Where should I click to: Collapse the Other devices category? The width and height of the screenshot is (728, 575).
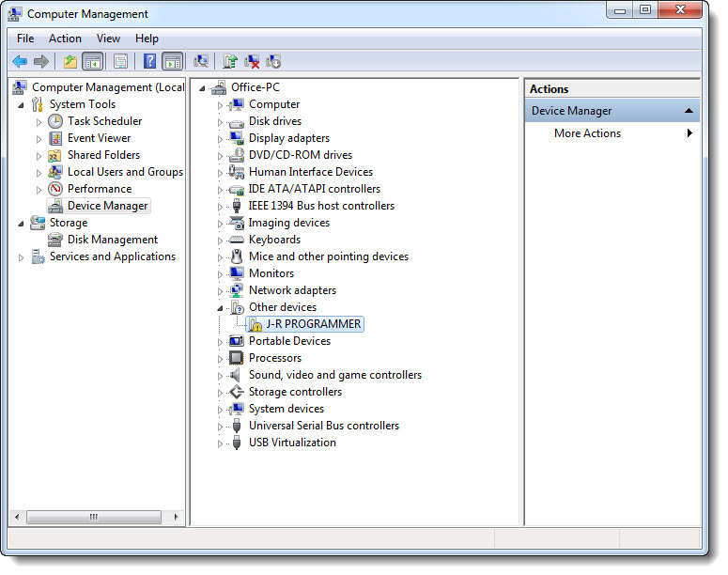coord(221,307)
